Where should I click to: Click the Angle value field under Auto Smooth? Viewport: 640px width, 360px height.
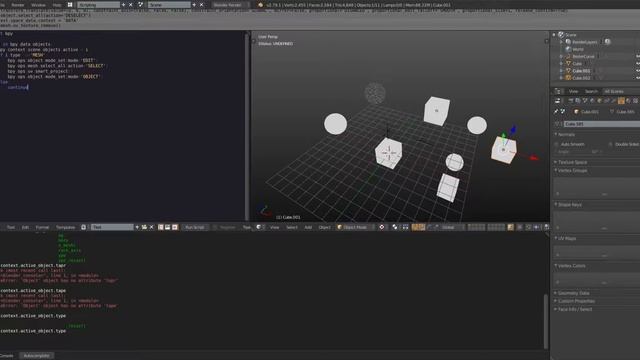click(x=579, y=151)
